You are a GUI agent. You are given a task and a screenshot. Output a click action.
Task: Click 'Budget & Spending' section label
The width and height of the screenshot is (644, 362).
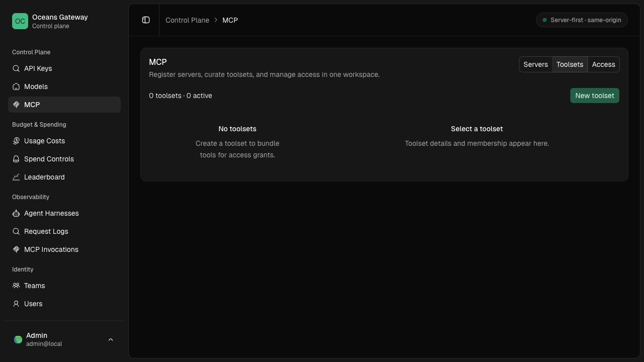click(39, 125)
